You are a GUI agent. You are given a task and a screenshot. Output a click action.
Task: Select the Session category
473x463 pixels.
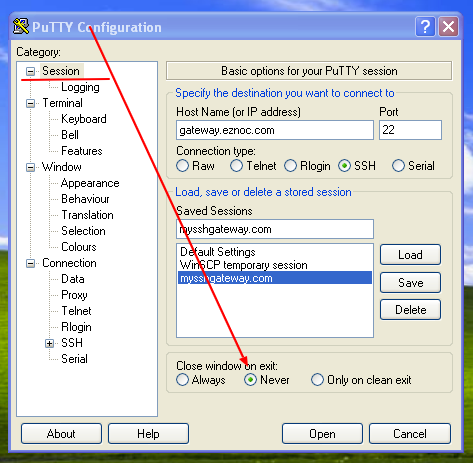61,71
